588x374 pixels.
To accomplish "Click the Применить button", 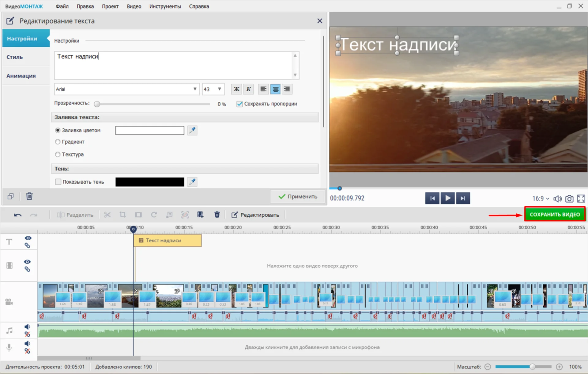I will click(x=297, y=197).
